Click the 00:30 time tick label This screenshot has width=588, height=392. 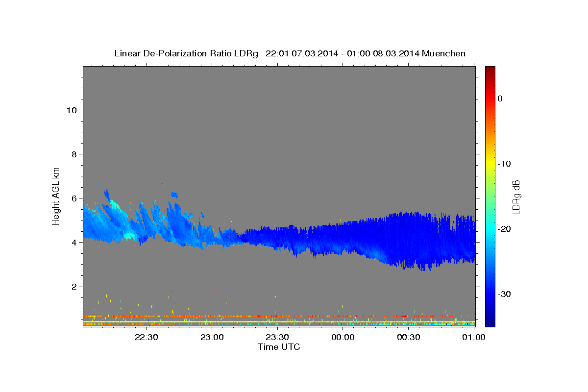point(409,337)
